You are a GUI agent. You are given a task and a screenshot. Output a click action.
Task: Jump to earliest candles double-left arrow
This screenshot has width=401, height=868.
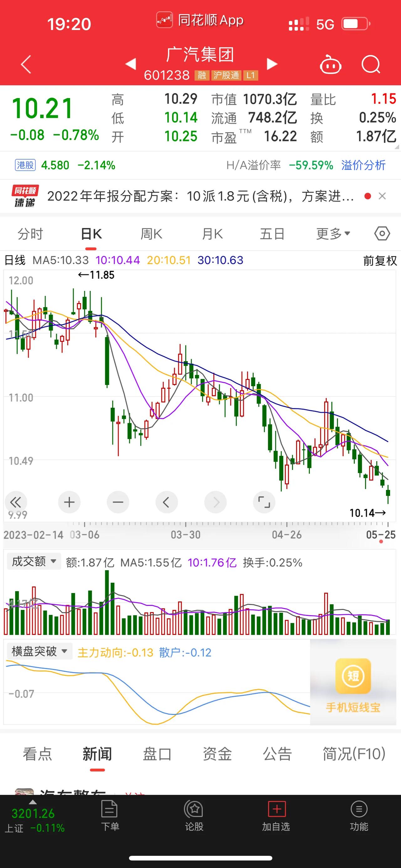click(15, 502)
